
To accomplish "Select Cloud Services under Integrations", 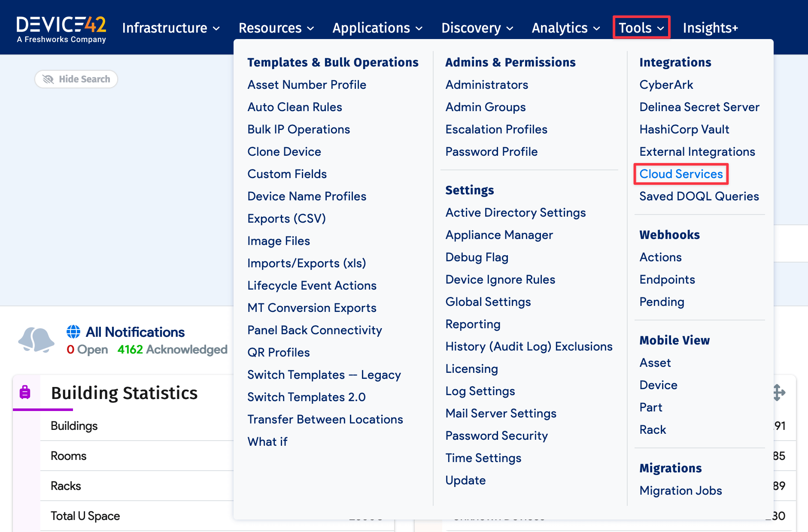I will point(680,174).
